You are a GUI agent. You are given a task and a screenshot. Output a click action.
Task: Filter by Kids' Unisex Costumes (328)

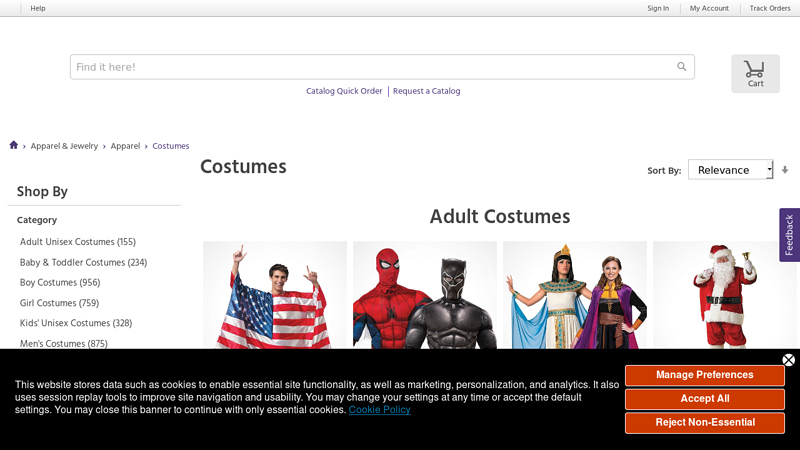76,323
